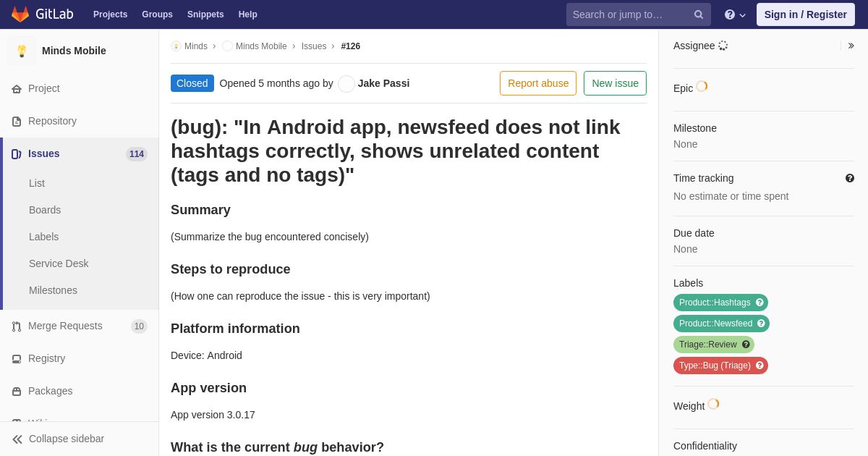The image size is (868, 456).
Task: Click the GitLab fox logo
Action: pyautogui.click(x=20, y=14)
